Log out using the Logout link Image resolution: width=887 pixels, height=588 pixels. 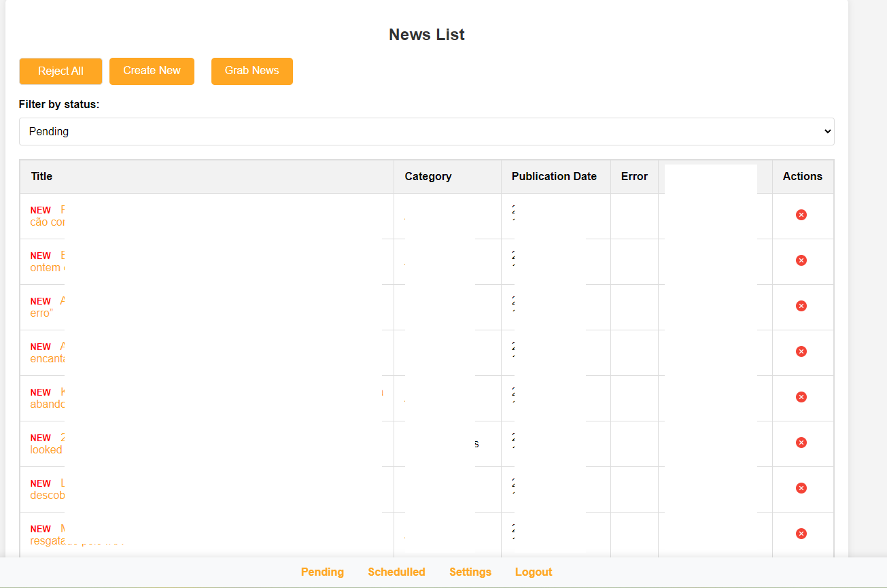pos(533,572)
